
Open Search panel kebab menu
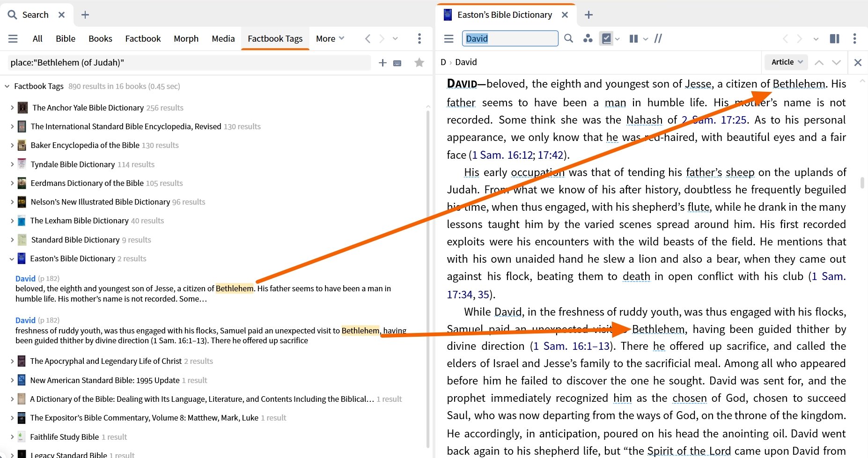419,39
